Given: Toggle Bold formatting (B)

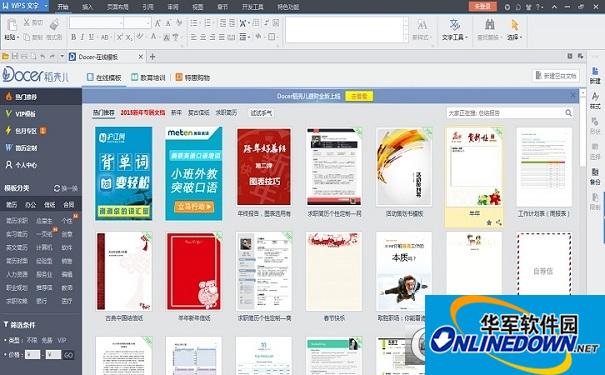Looking at the screenshot, I should click(74, 37).
